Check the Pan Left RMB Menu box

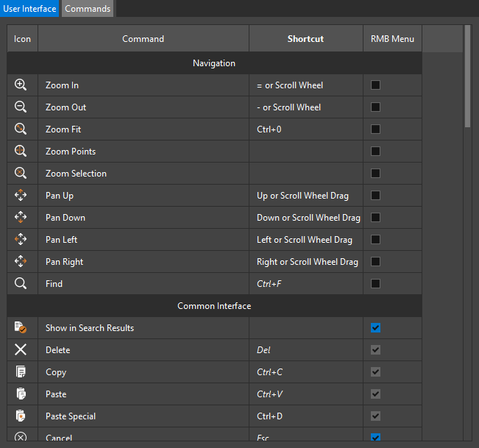point(375,239)
